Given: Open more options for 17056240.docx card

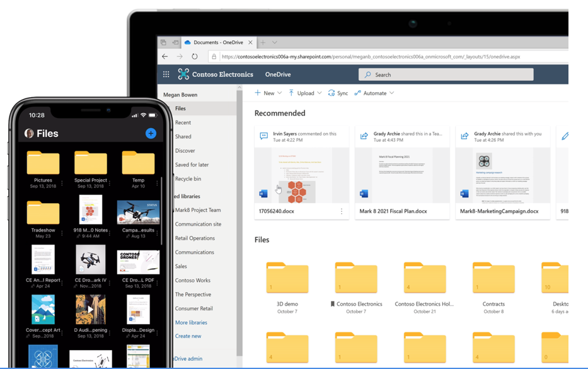Looking at the screenshot, I should tap(341, 211).
